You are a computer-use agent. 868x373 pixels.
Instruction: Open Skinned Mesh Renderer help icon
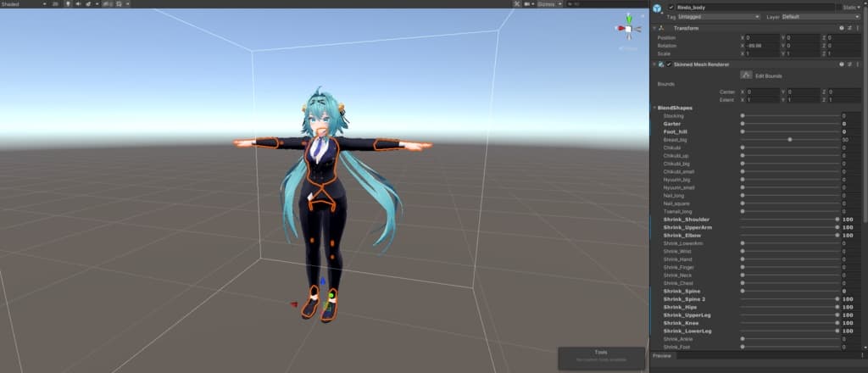[842, 64]
